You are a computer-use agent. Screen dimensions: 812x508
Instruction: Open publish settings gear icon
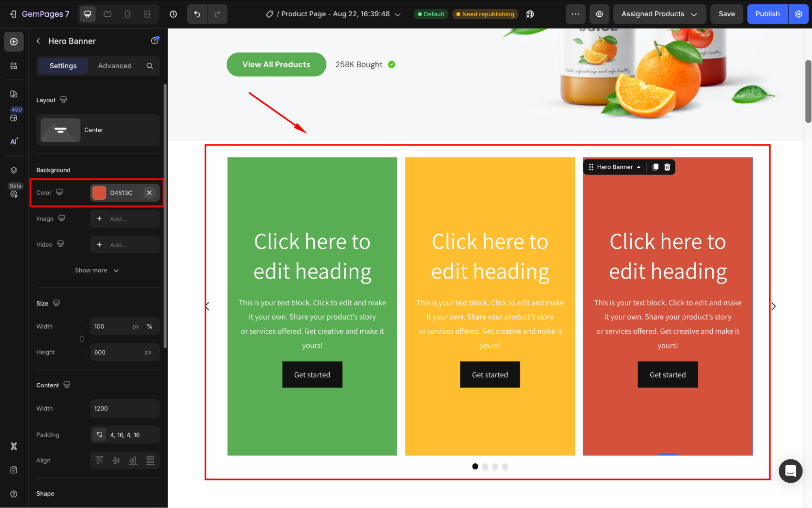pos(799,14)
